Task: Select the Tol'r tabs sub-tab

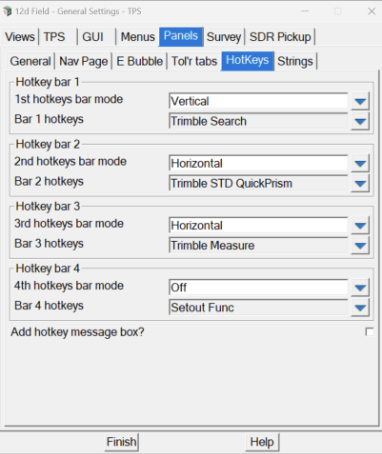Action: pos(194,61)
